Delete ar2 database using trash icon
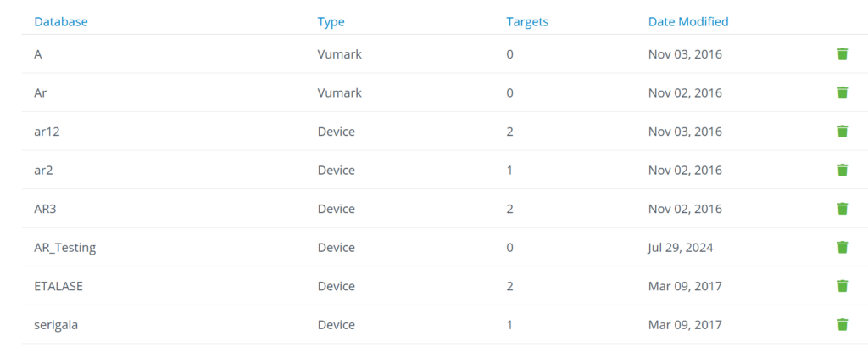This screenshot has width=868, height=353. pyautogui.click(x=842, y=170)
